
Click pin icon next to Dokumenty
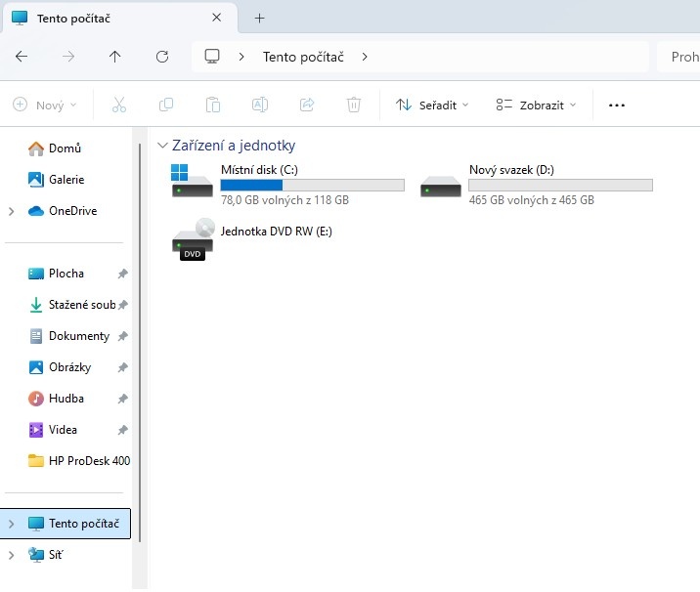coord(122,336)
